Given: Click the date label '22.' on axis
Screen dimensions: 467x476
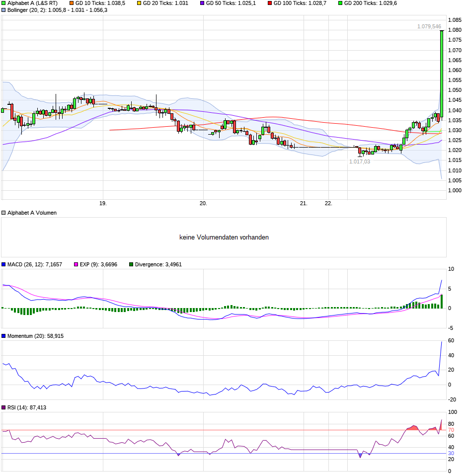Looking at the screenshot, I should [328, 204].
